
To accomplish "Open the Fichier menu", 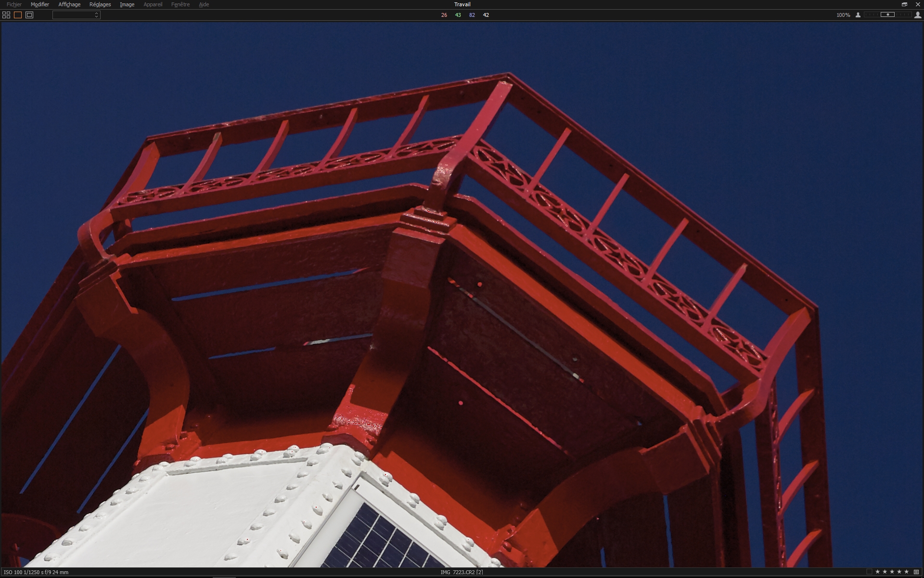I will point(14,4).
